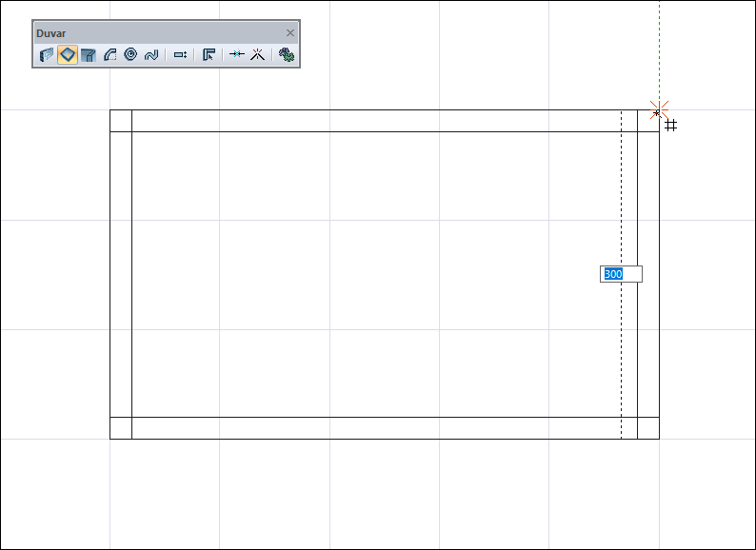Click the top-left wall corner square
Viewport: 756px width, 550px height.
point(121,121)
